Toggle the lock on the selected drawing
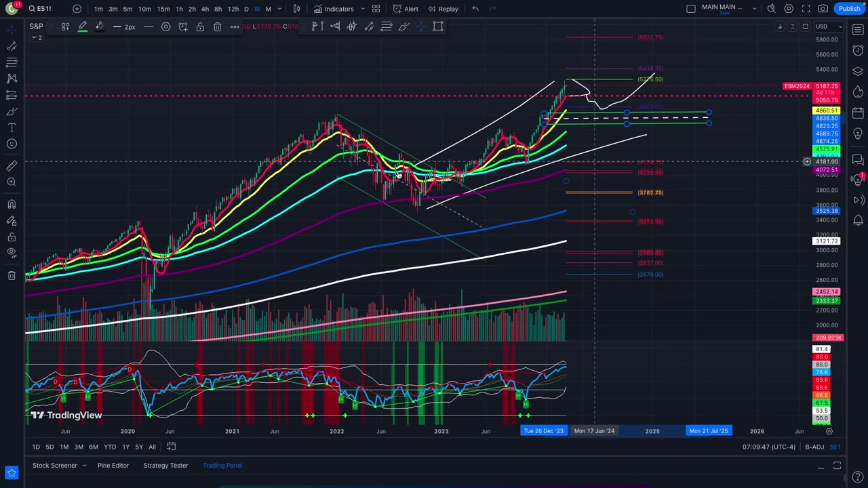The width and height of the screenshot is (868, 488). point(200,26)
